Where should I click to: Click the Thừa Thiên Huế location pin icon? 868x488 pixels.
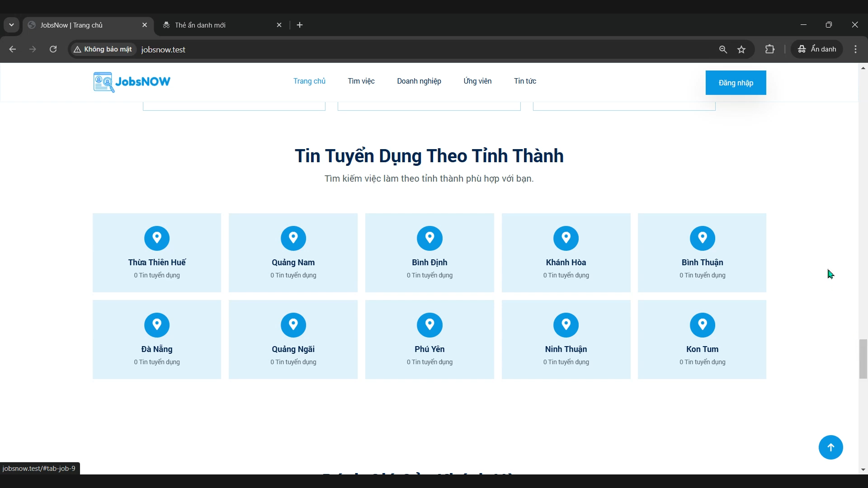[x=157, y=238]
